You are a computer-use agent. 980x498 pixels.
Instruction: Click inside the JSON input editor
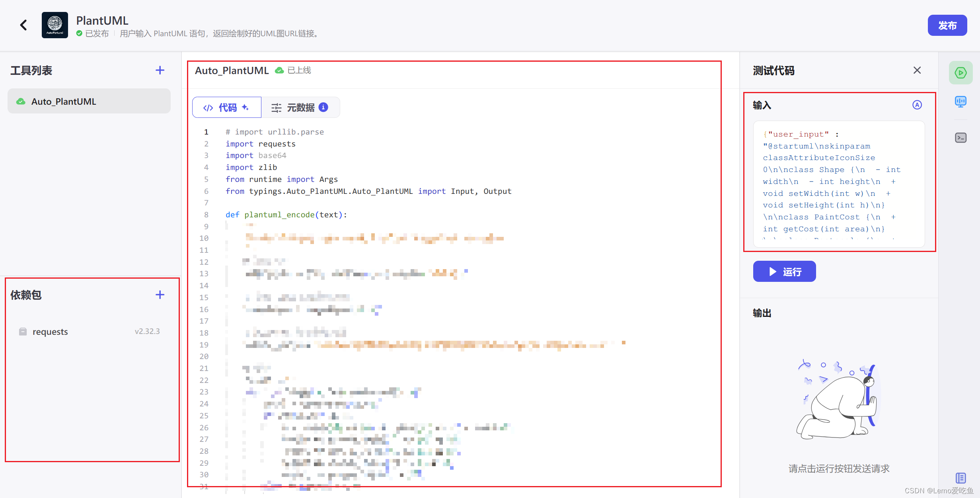click(839, 184)
